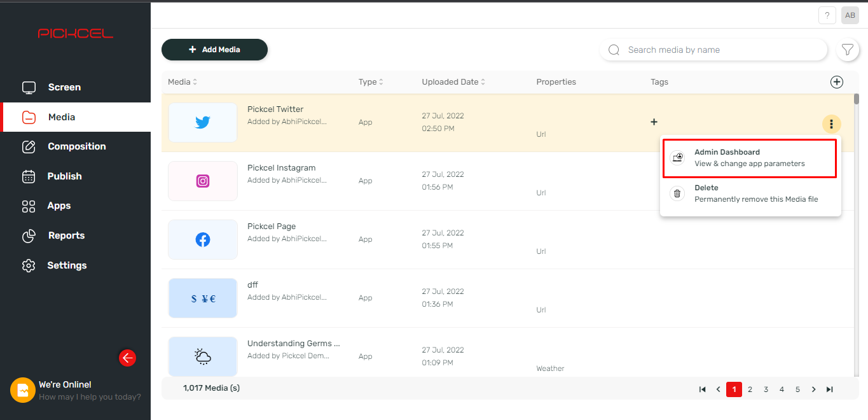Viewport: 868px width, 420px height.
Task: Click the plus icon above the scrollbar
Action: pyautogui.click(x=837, y=81)
